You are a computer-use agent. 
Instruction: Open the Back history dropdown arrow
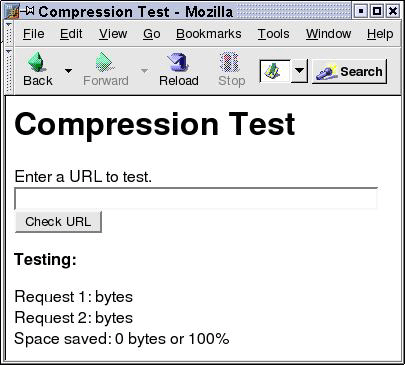click(68, 71)
